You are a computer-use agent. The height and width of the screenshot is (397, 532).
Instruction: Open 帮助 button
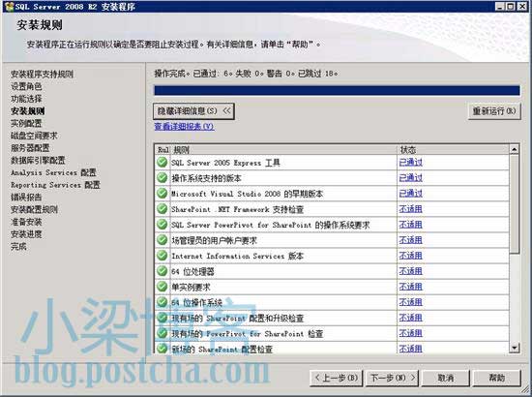[497, 378]
